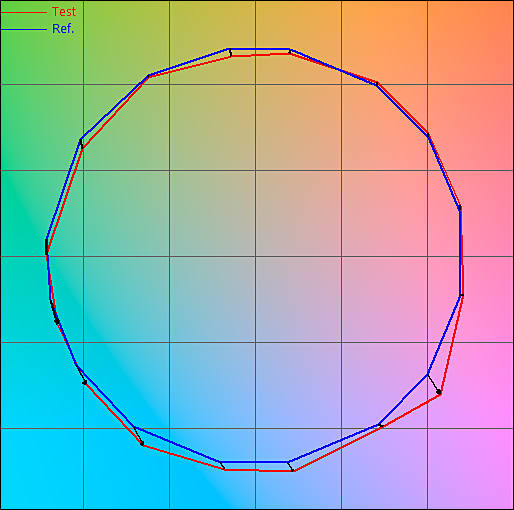Screen dimensions: 514x510
Task: Click the leftmost polygon vertex with black mark
Action: [x=47, y=247]
